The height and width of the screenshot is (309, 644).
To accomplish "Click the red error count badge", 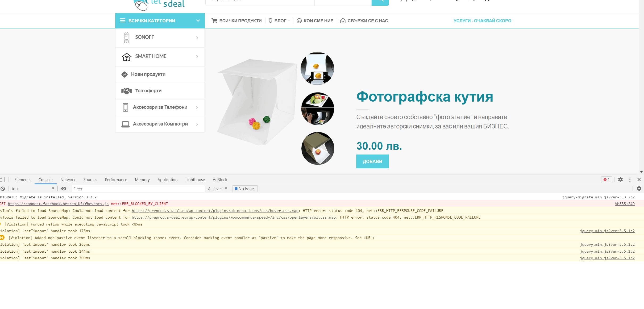I will [x=606, y=180].
